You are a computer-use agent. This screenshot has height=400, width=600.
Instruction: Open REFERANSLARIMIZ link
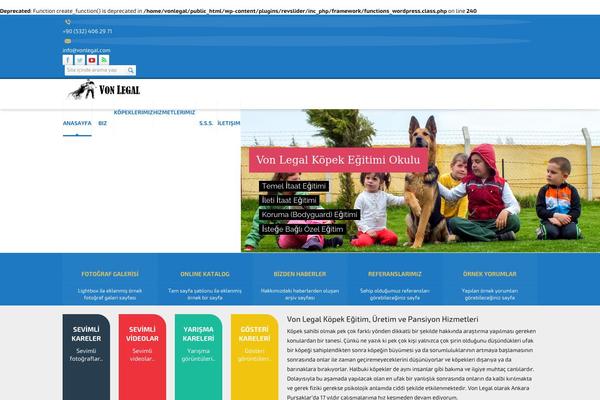[395, 274]
